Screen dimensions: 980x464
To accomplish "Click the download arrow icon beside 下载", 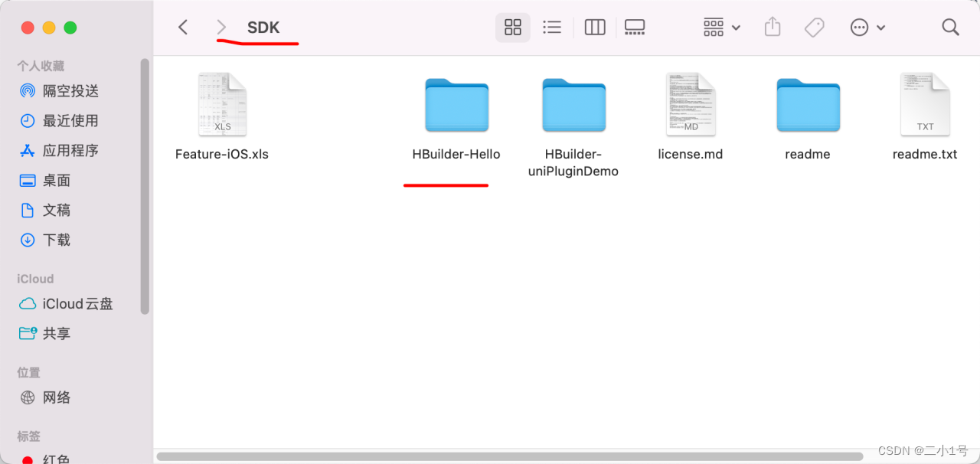I will 28,240.
